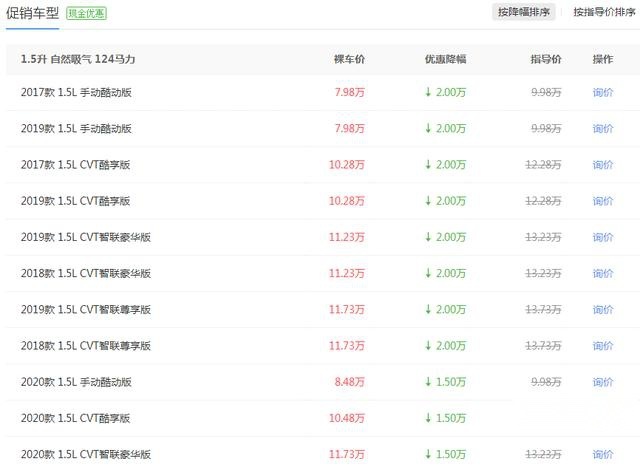
Task: Select the 促销车型 tab
Action: (32, 13)
